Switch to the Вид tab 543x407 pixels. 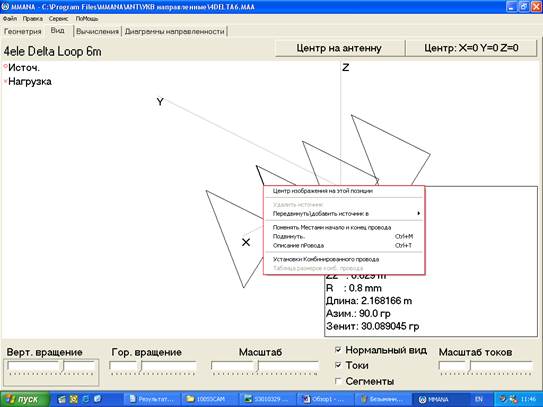[x=57, y=30]
